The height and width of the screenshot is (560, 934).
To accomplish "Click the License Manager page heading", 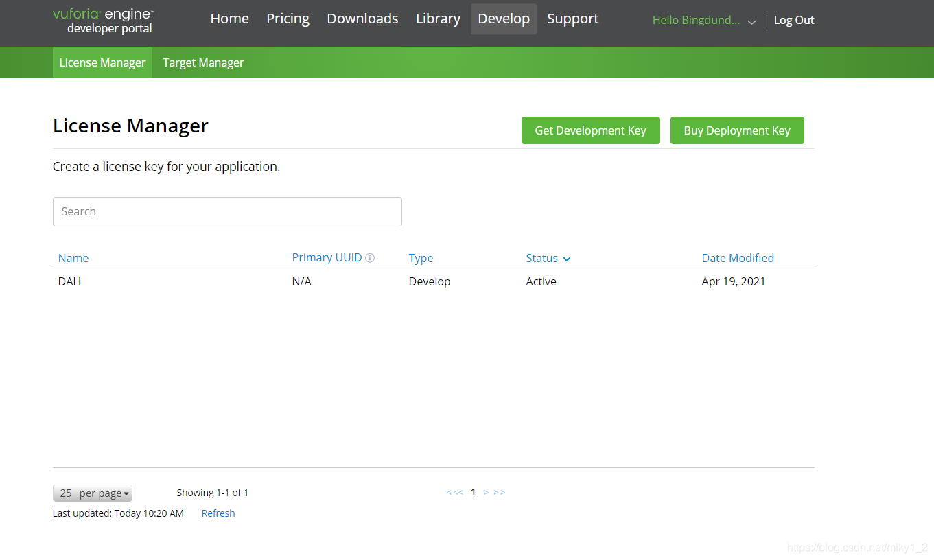I will tap(130, 126).
